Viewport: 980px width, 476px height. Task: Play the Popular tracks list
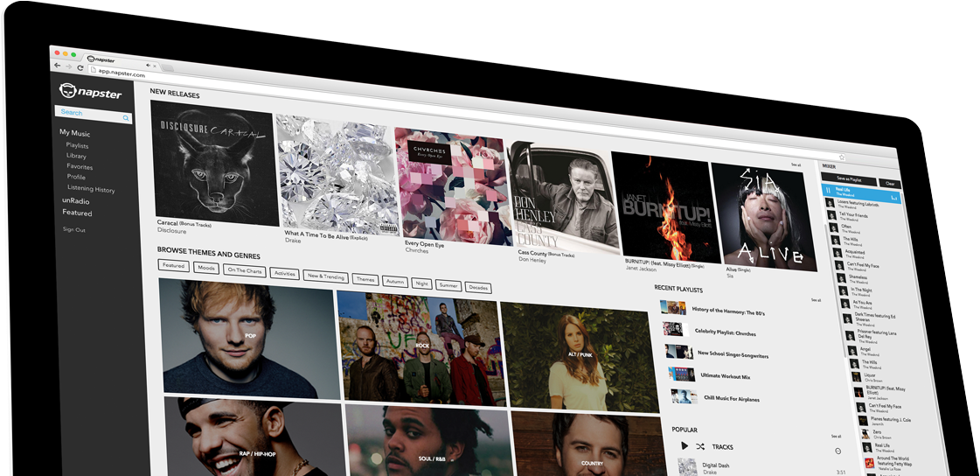[x=685, y=445]
